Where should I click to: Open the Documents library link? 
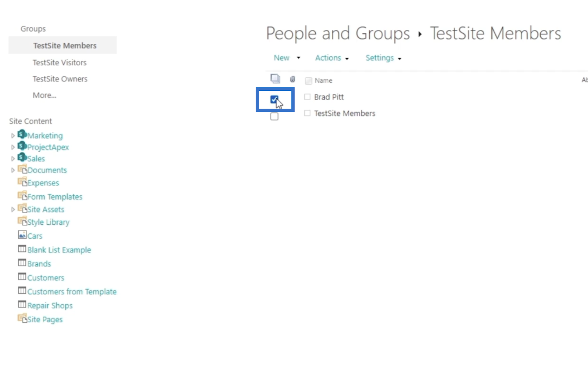pos(47,170)
